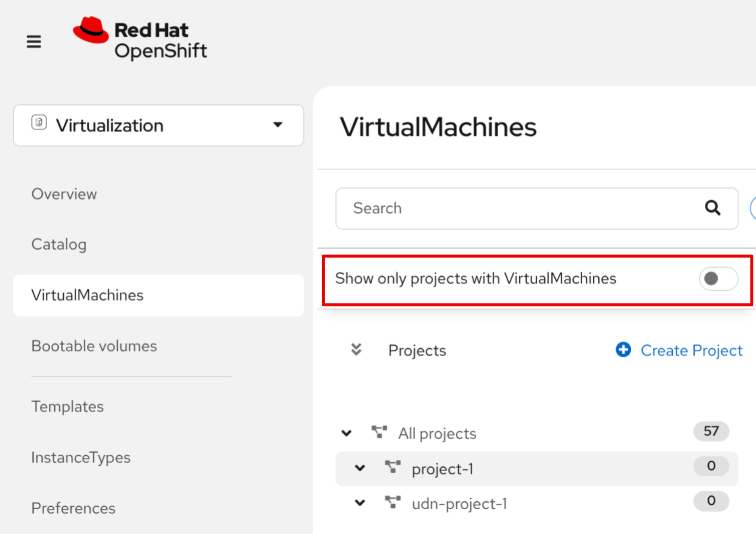Click the plus icon beside Create Project
756x534 pixels.
[x=623, y=350]
